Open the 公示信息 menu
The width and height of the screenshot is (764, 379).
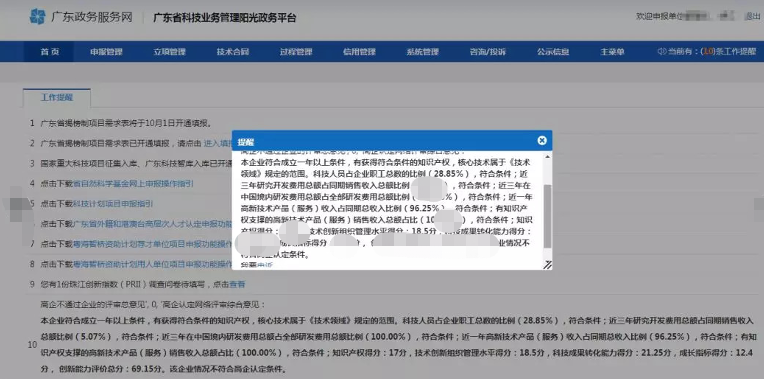coord(553,52)
